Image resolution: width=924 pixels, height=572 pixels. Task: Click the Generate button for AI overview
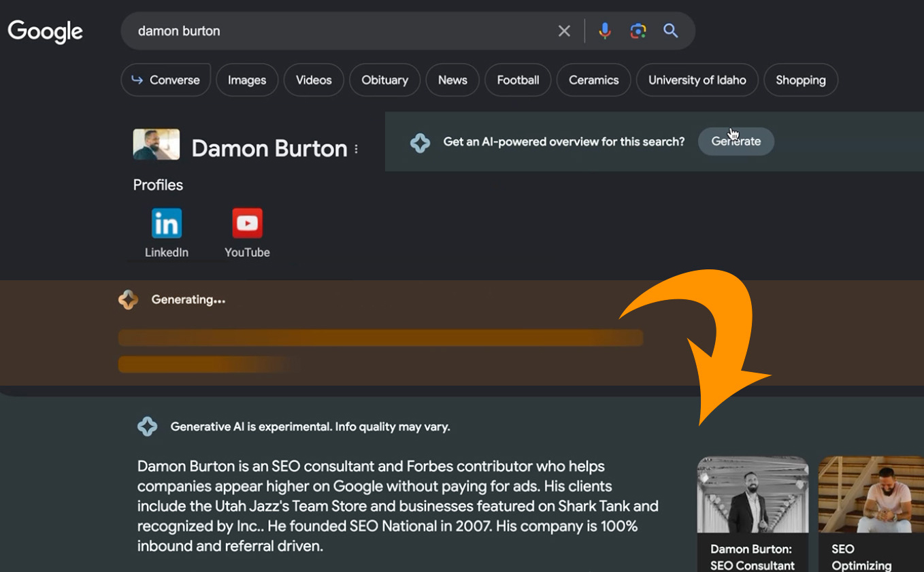736,141
